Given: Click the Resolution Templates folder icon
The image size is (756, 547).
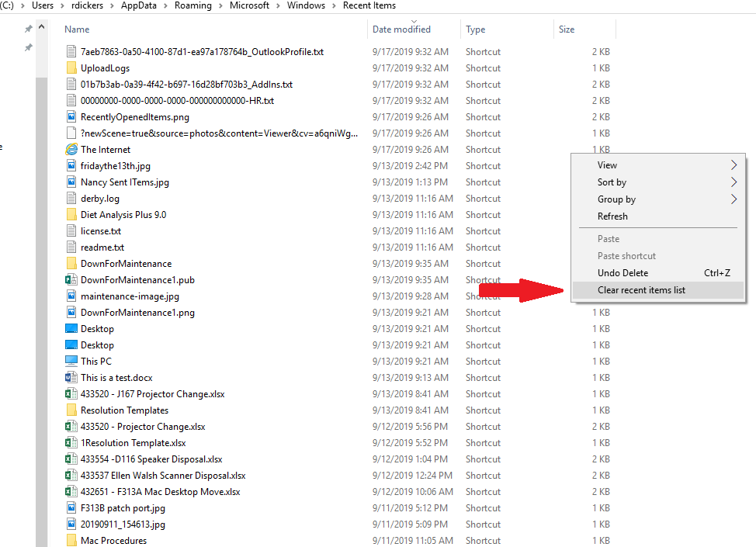Looking at the screenshot, I should coord(71,410).
